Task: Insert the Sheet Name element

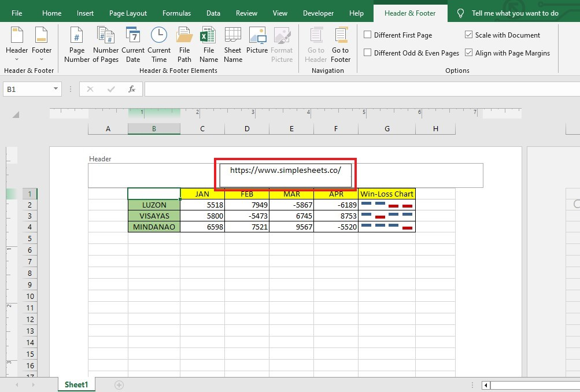Action: (232, 43)
